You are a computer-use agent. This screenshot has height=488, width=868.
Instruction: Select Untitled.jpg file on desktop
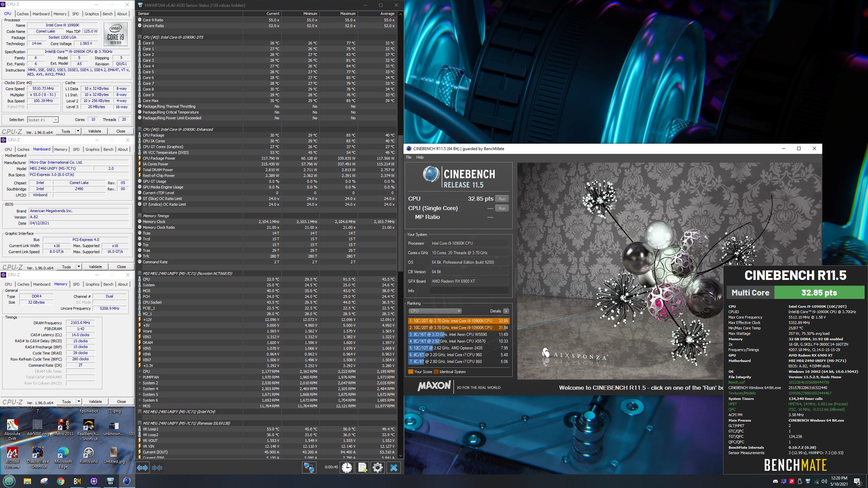pos(114,455)
